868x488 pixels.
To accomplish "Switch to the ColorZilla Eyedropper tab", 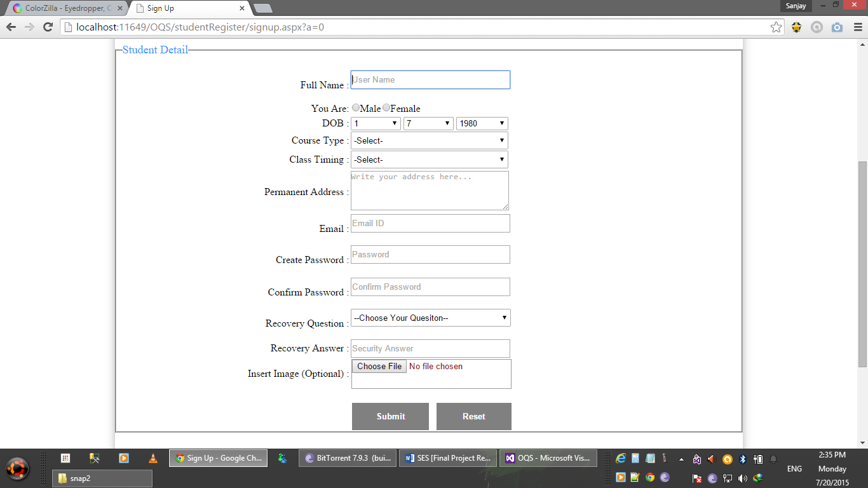I will pos(64,8).
